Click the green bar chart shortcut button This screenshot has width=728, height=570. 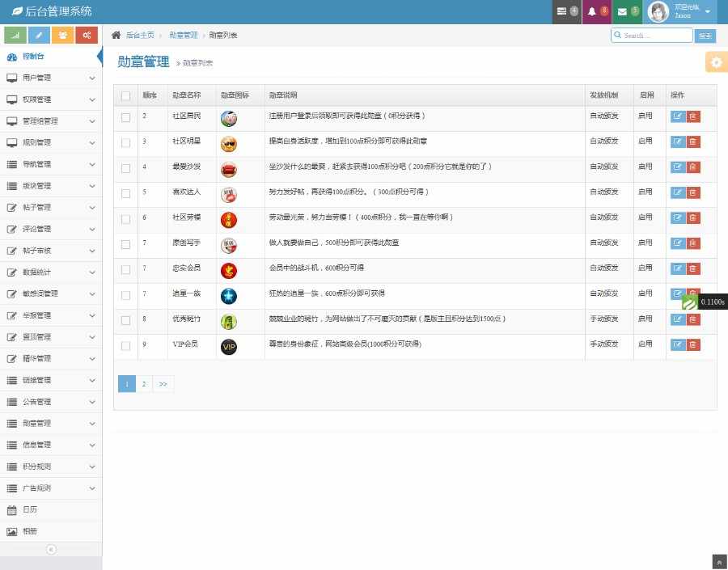[15, 35]
